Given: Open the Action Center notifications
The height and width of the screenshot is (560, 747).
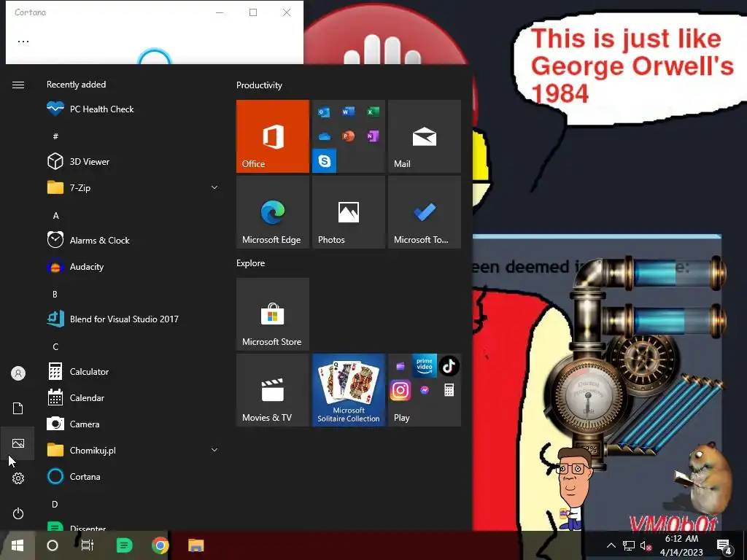Looking at the screenshot, I should tap(724, 546).
